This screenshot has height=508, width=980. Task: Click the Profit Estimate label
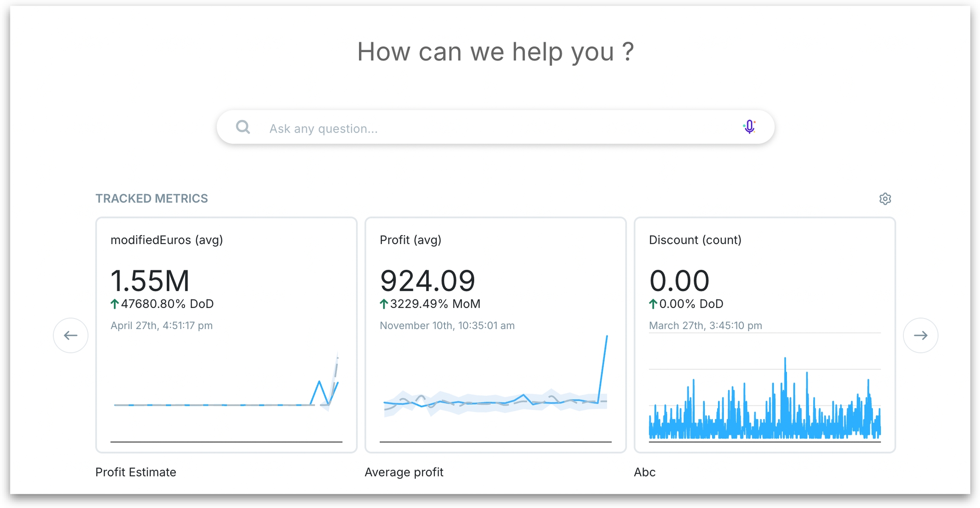coord(136,472)
